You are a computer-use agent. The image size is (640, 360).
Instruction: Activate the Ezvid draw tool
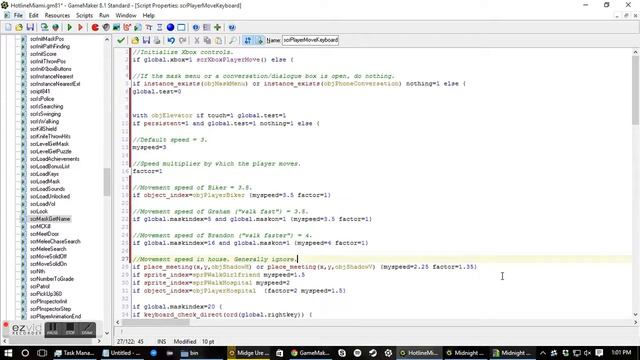click(87, 329)
